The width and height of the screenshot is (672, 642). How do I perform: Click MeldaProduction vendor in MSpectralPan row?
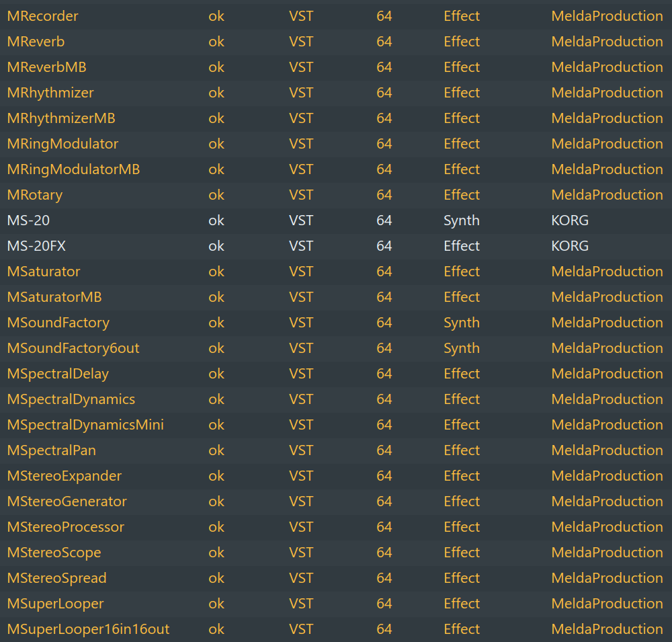coord(607,450)
